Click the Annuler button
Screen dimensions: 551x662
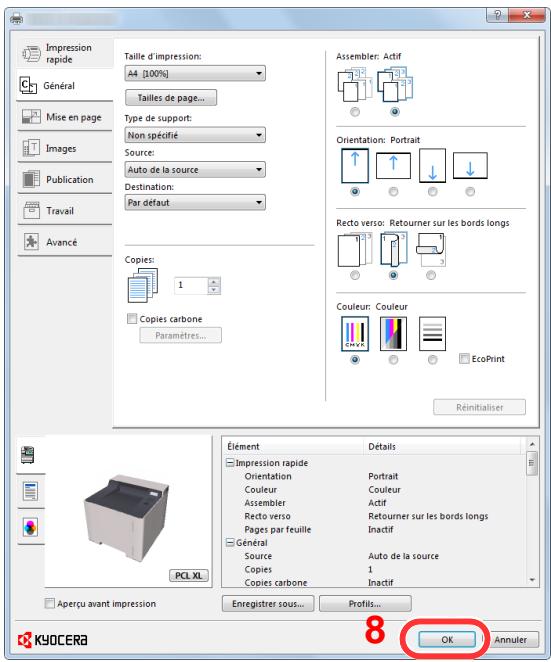pyautogui.click(x=510, y=640)
